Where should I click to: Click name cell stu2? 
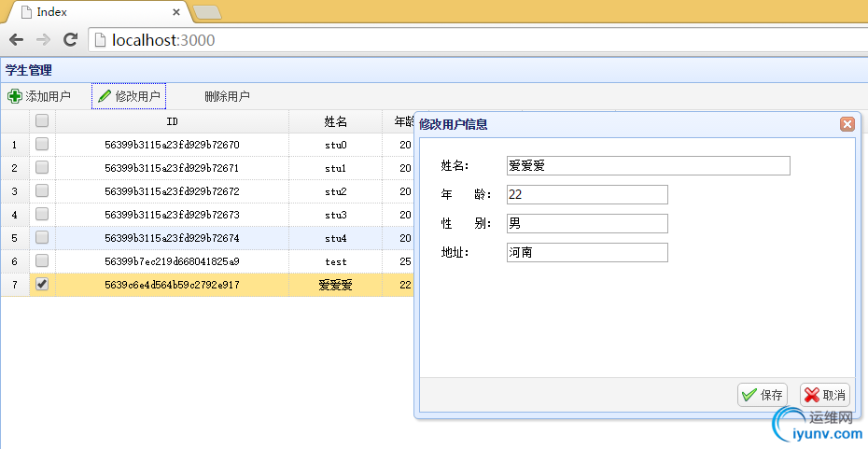point(335,191)
